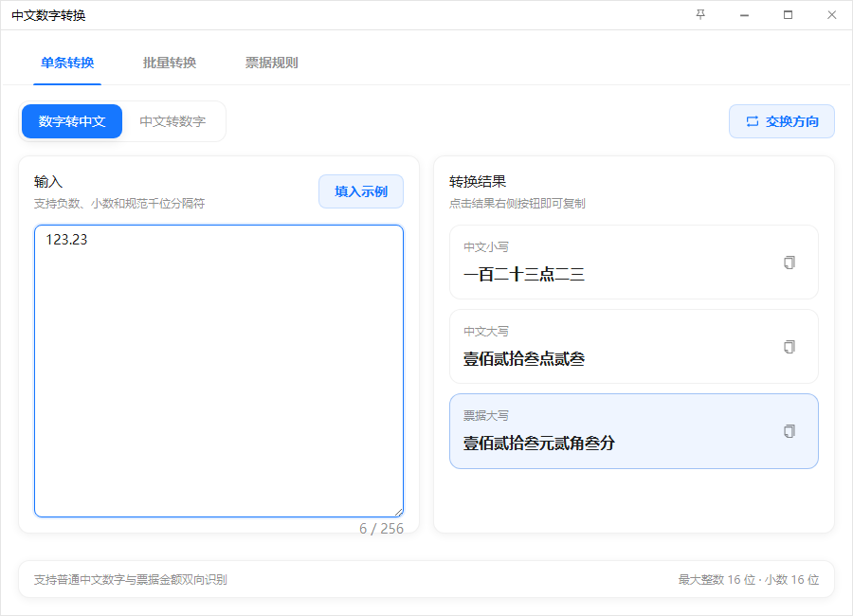Minimize the 中文数字转换 window
Viewport: 853px width, 616px height.
tap(744, 15)
